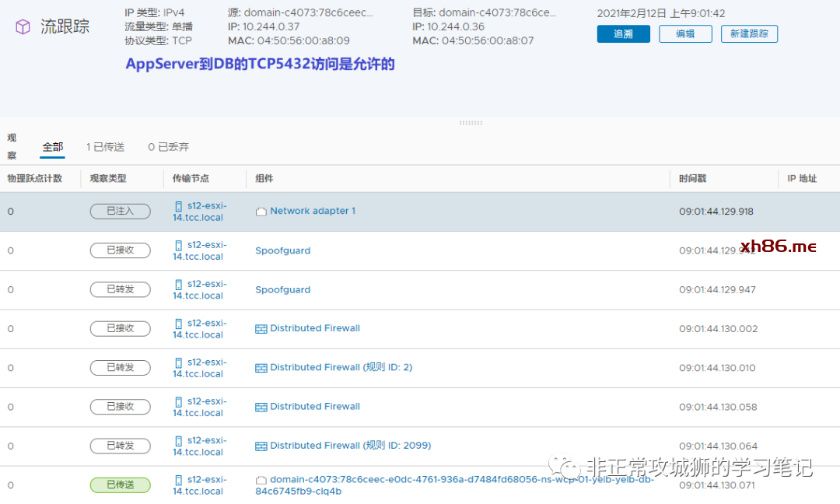Viewport: 840px width, 504px height.
Task: Click the icon before the yelb-db domain component
Action: 262,481
